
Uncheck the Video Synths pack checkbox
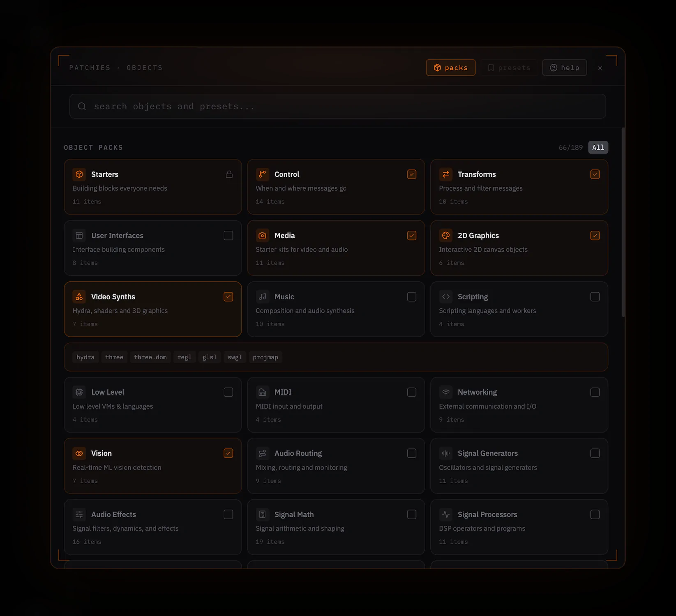(x=228, y=297)
